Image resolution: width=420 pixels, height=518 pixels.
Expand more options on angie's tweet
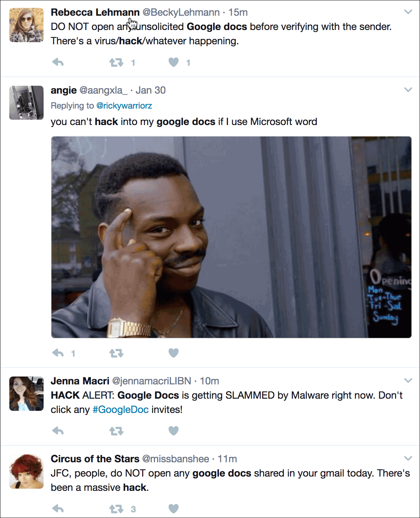pos(408,90)
